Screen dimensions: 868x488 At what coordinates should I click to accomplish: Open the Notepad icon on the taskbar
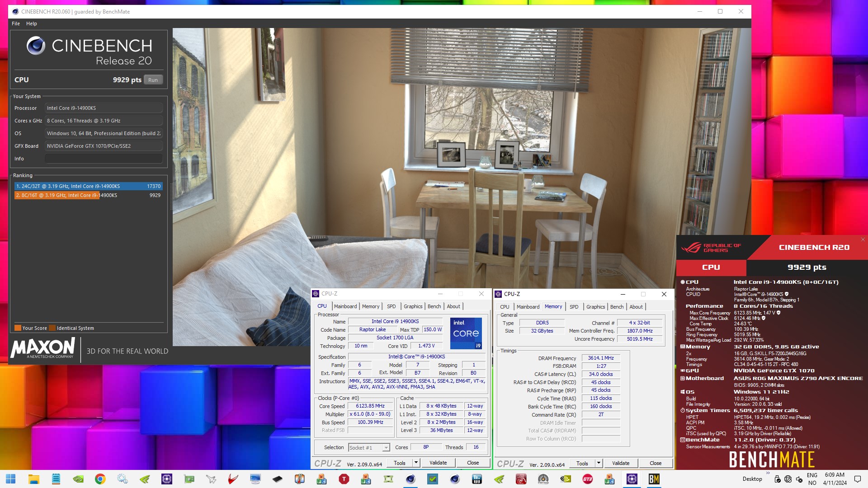pos(56,479)
